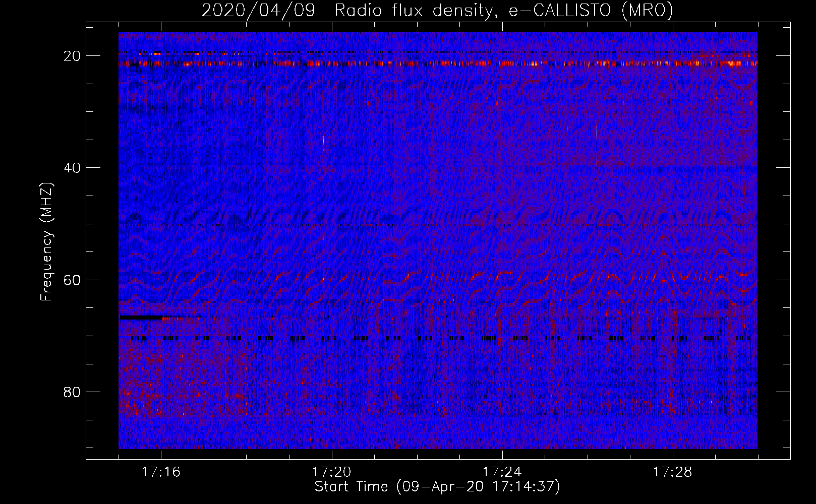Click the 17:16 time tick label
Screen dimensions: 816x504
pyautogui.click(x=161, y=472)
